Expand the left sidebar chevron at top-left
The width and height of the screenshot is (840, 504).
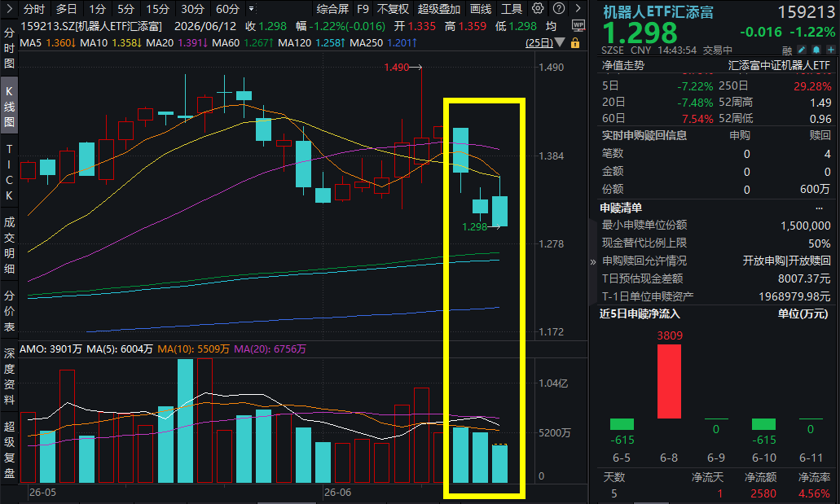coord(9,9)
